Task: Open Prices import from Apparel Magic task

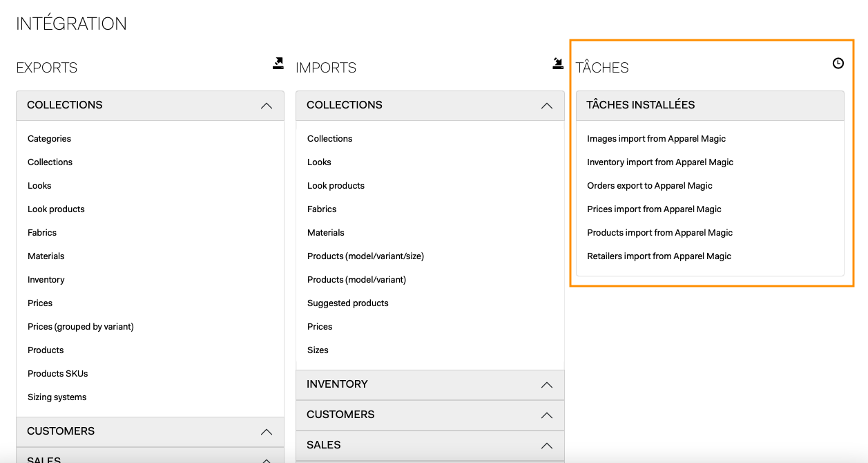Action: click(654, 209)
